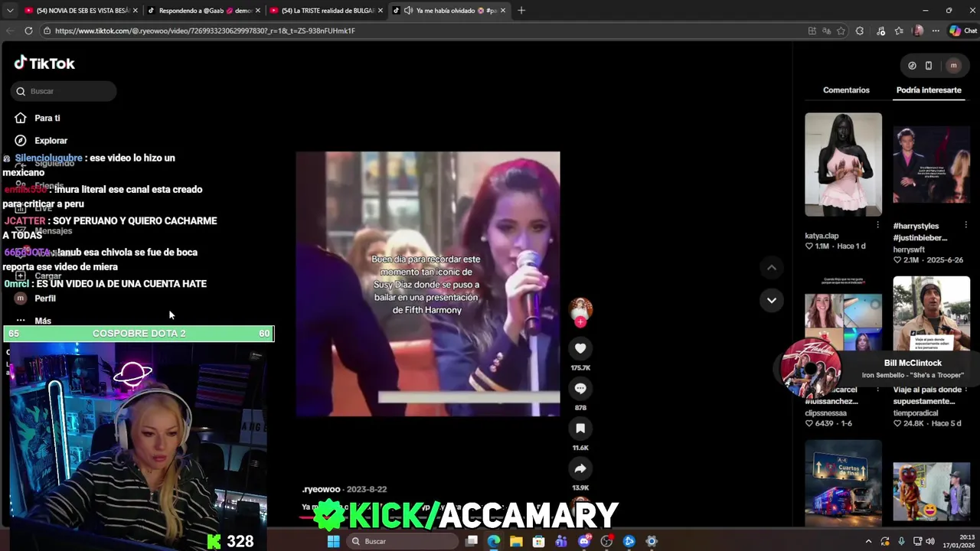Save video with the bookmark icon
Image resolution: width=980 pixels, height=551 pixels.
580,429
